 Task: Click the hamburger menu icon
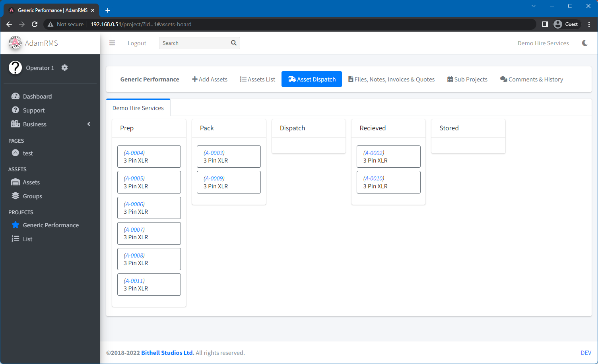112,43
